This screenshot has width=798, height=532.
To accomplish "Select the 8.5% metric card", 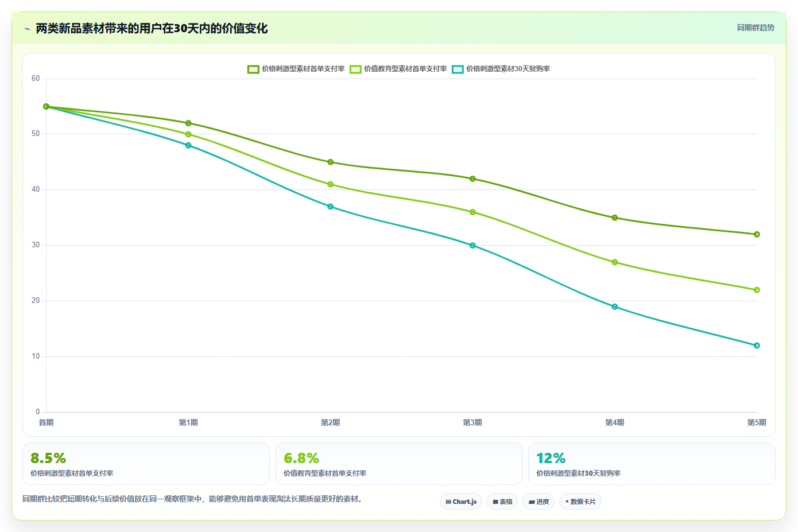I will click(146, 464).
